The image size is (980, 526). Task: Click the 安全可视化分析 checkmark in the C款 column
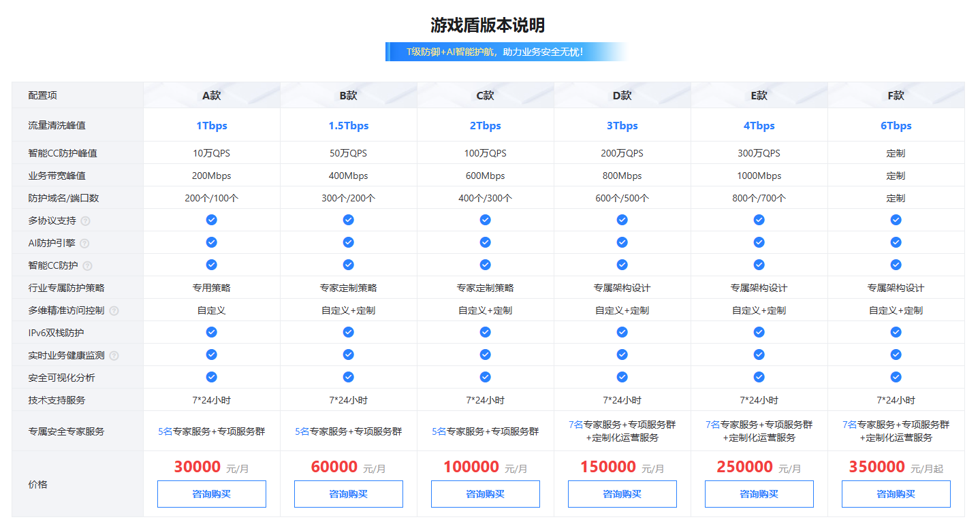pyautogui.click(x=486, y=377)
